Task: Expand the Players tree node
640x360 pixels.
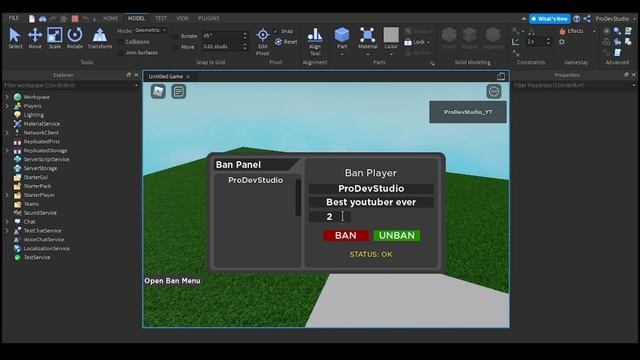Action: 7,106
